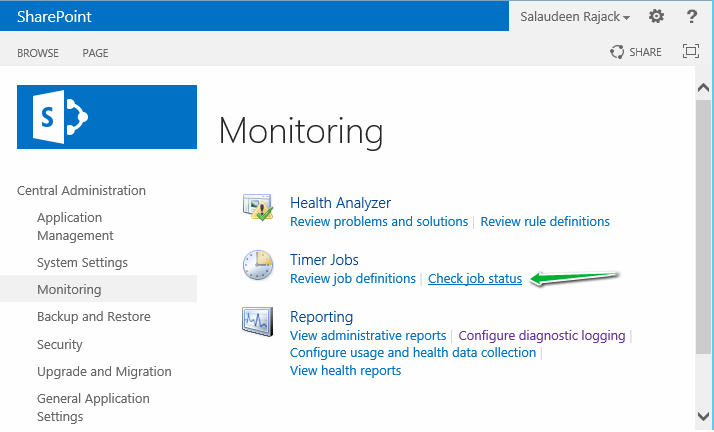Click the vertical scrollbar thumb
This screenshot has height=432, width=714.
[704, 226]
